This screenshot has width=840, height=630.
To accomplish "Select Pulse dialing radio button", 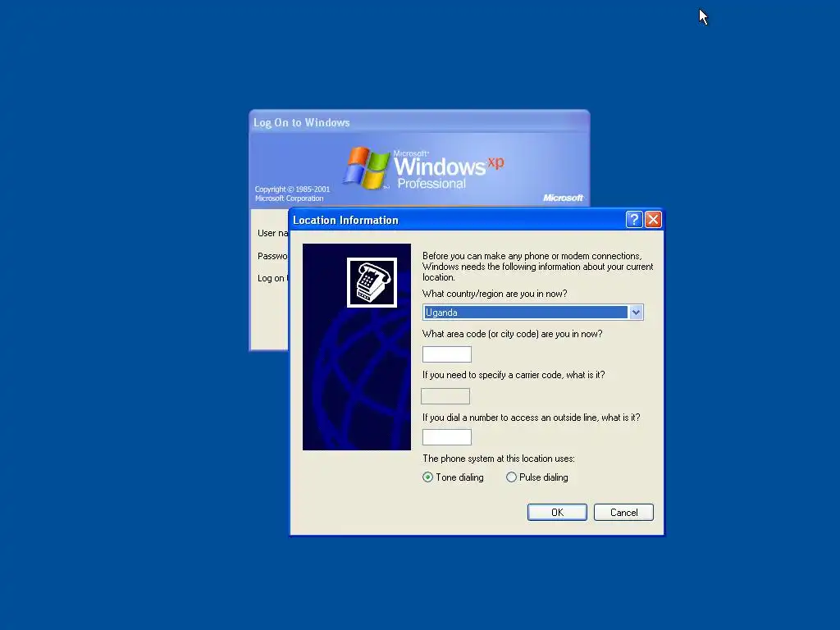I will [x=537, y=477].
